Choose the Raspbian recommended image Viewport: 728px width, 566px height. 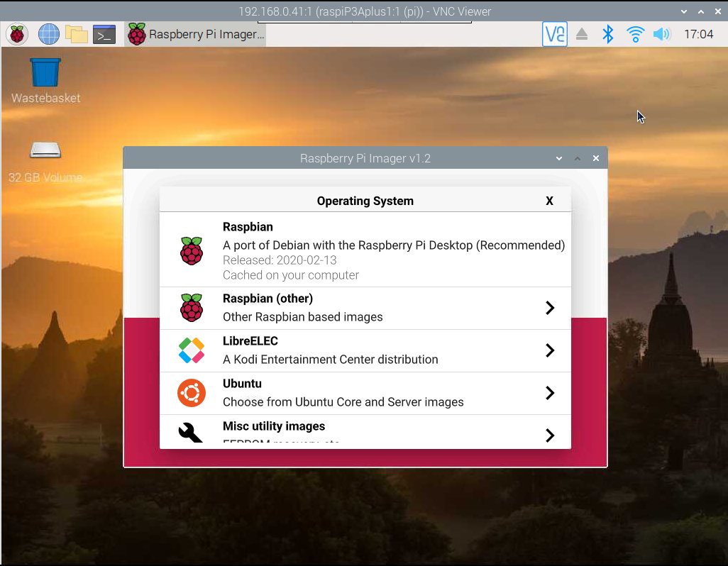click(365, 250)
